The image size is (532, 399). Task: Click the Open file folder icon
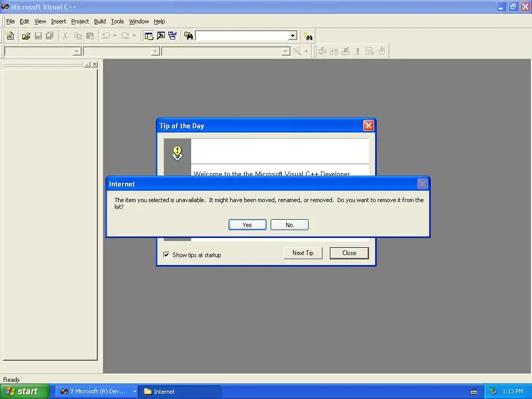coord(26,36)
